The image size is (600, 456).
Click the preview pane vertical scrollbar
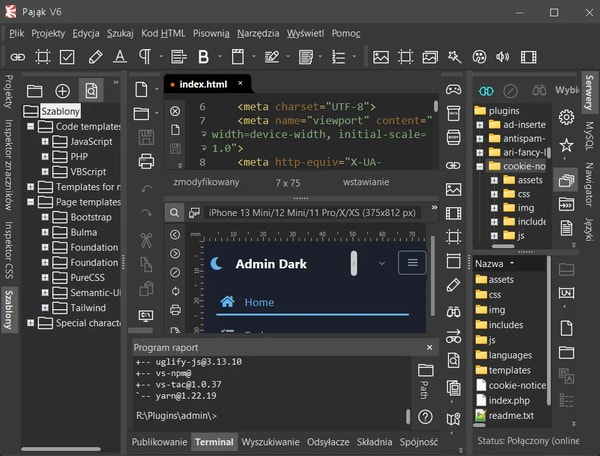(433, 276)
